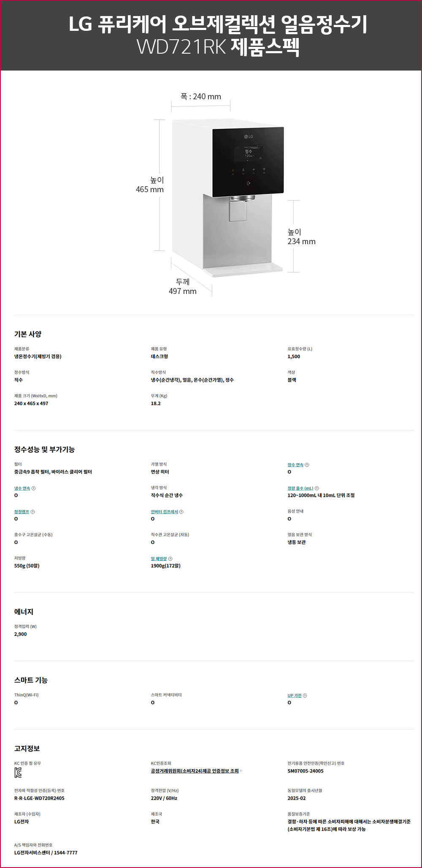
Task: Click the KC certification mark icon
Action: [18, 773]
